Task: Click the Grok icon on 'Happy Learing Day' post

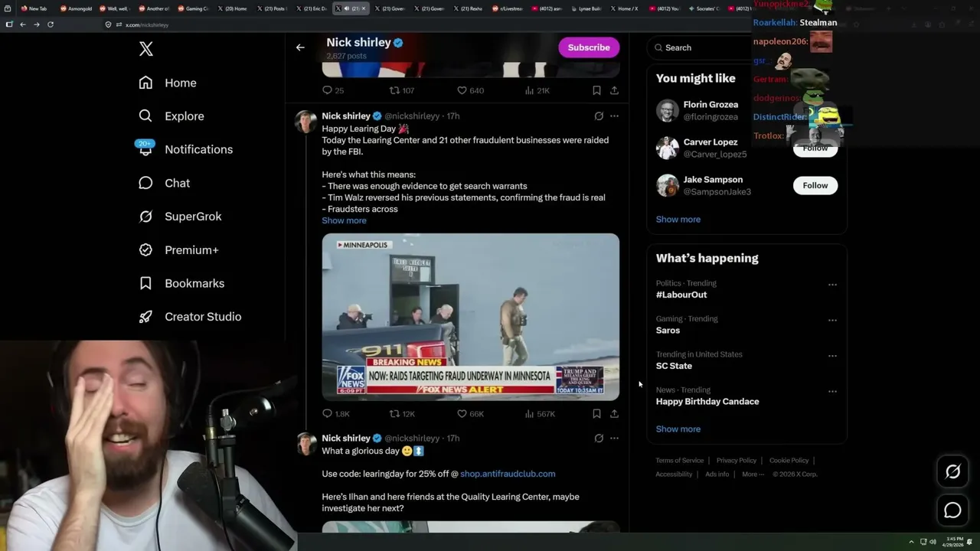Action: [x=599, y=116]
